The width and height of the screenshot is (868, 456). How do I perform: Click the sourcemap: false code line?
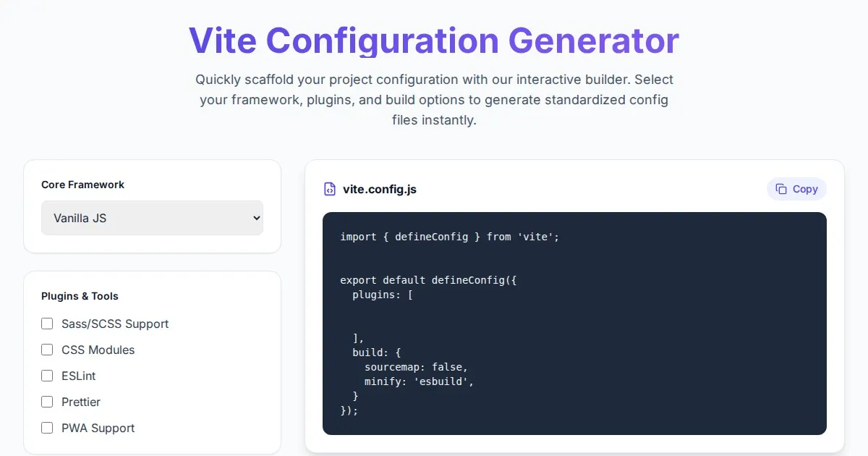click(x=416, y=367)
